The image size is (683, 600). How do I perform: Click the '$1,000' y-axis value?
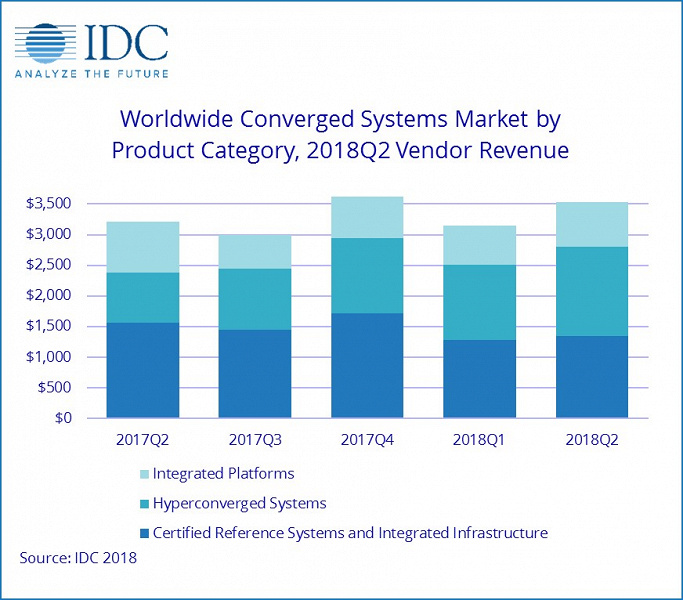pos(48,357)
